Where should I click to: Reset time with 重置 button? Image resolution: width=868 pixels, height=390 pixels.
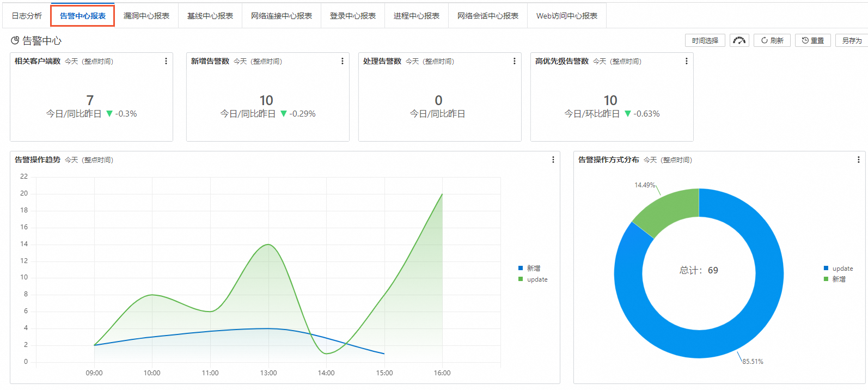point(813,40)
